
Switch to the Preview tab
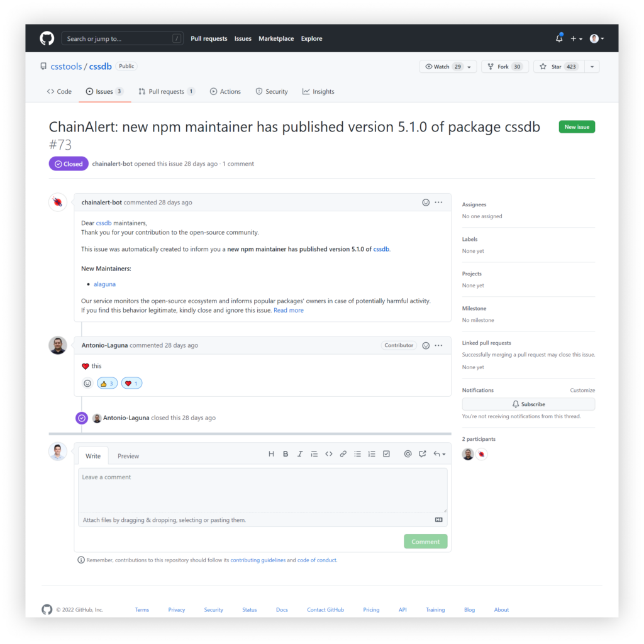click(x=128, y=456)
